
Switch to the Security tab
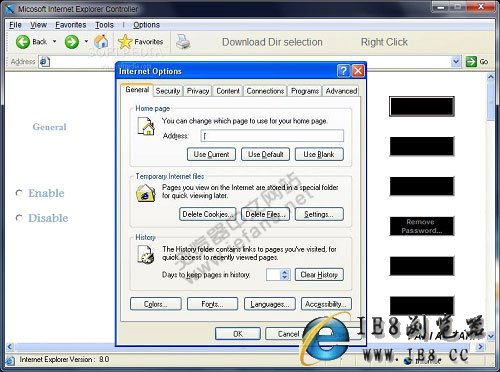[x=168, y=91]
